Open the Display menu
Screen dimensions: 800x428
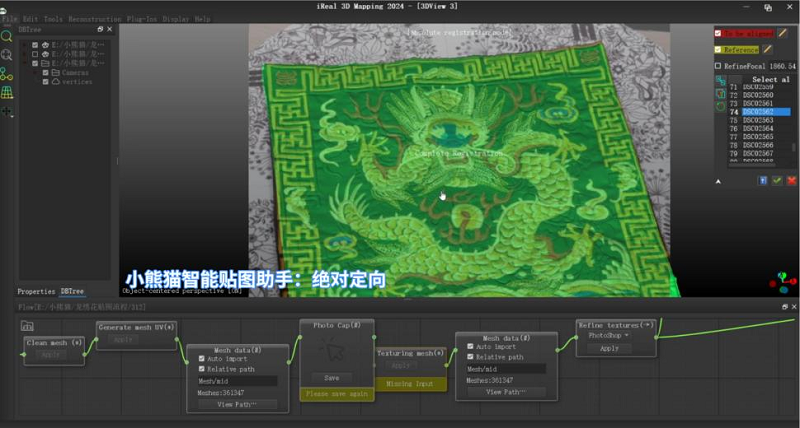[x=176, y=19]
